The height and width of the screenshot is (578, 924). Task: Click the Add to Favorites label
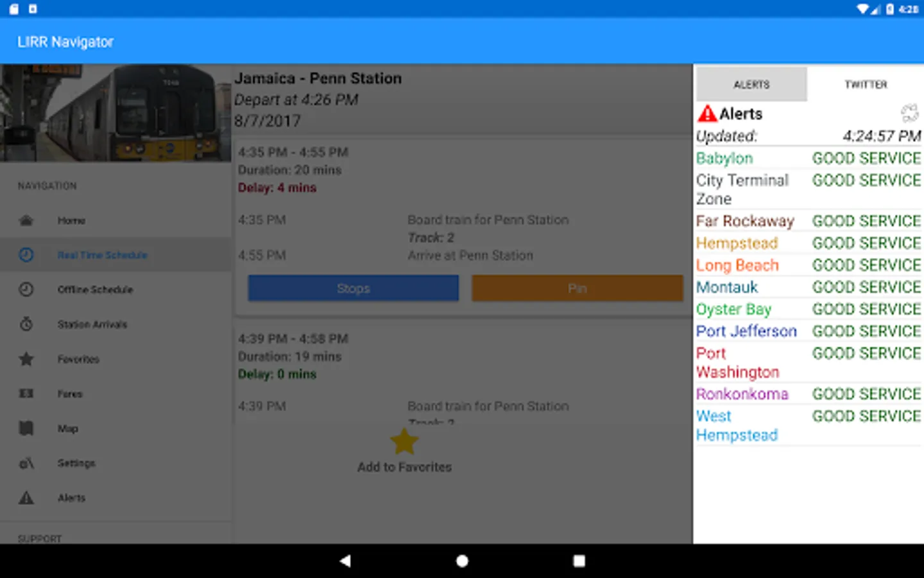click(404, 467)
